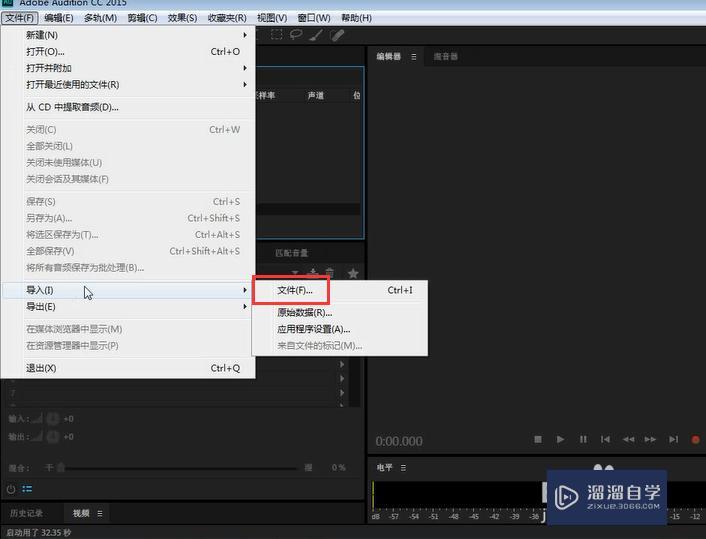Open the 帮助(H) menu

coord(356,18)
